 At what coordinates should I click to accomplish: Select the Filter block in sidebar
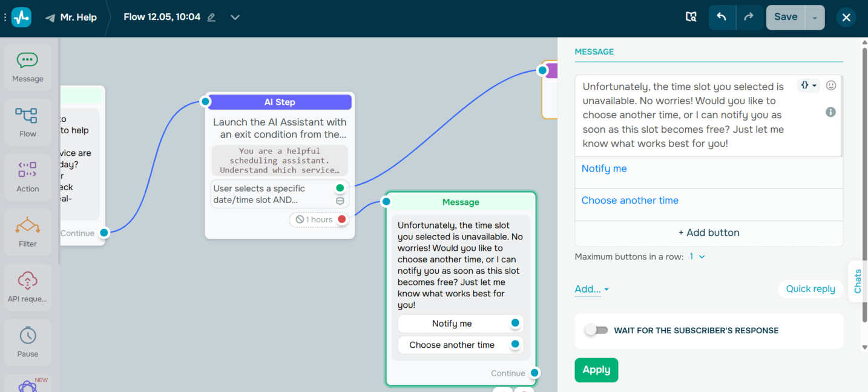click(28, 232)
